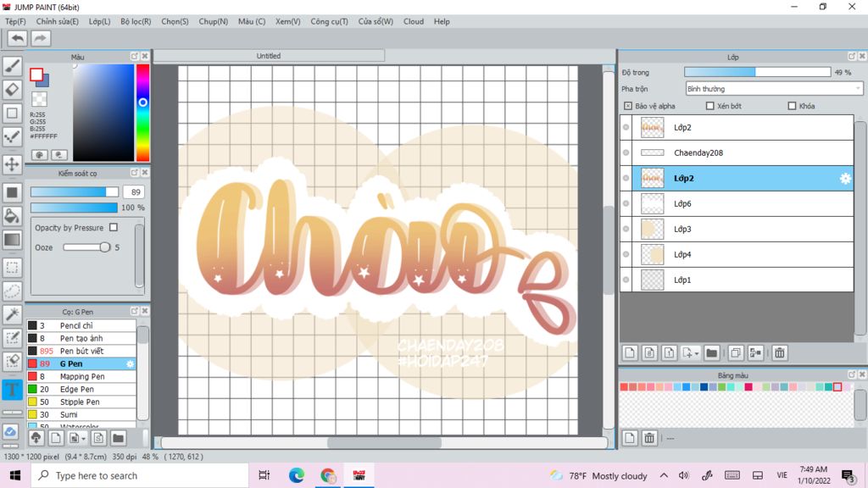Activate the rectangular Select tool
The height and width of the screenshot is (488, 868).
pyautogui.click(x=12, y=268)
